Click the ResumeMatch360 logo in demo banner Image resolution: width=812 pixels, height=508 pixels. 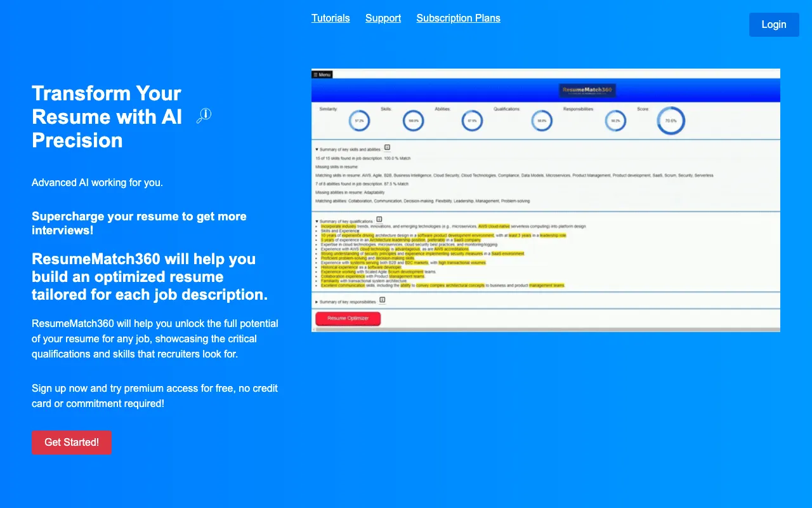[587, 91]
